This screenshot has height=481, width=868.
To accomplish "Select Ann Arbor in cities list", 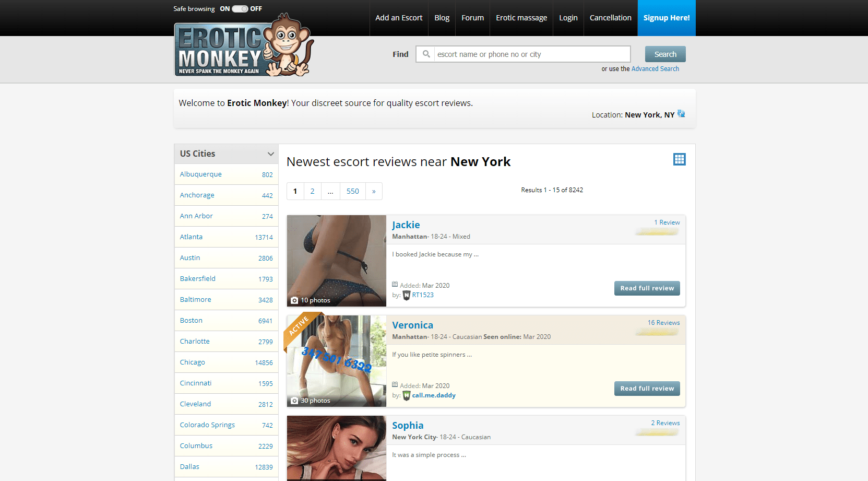I will tap(227, 216).
